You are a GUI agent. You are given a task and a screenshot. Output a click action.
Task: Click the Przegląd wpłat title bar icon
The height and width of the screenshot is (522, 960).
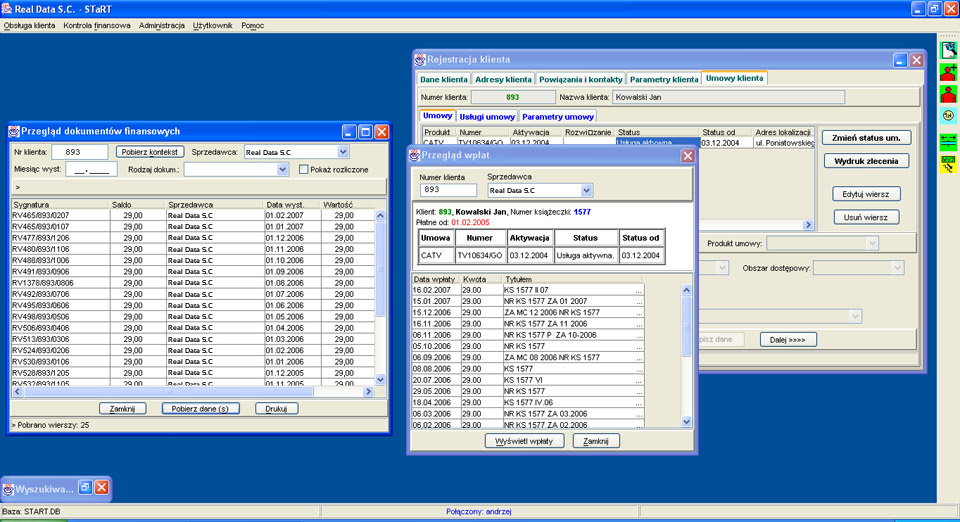click(x=415, y=155)
